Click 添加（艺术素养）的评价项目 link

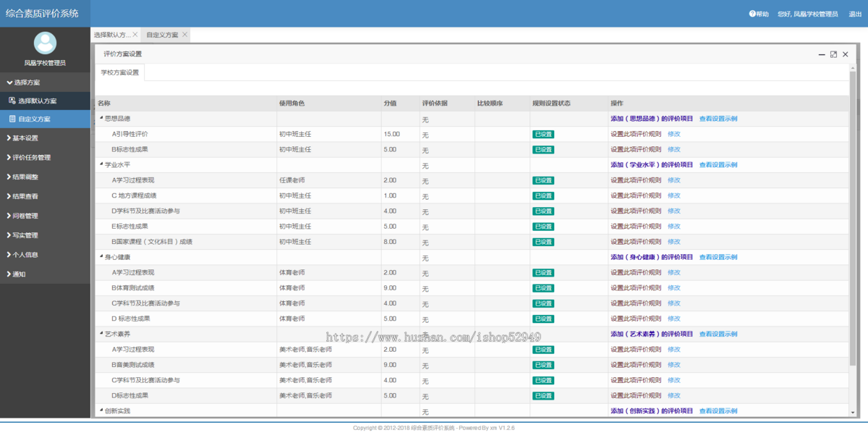pos(652,334)
